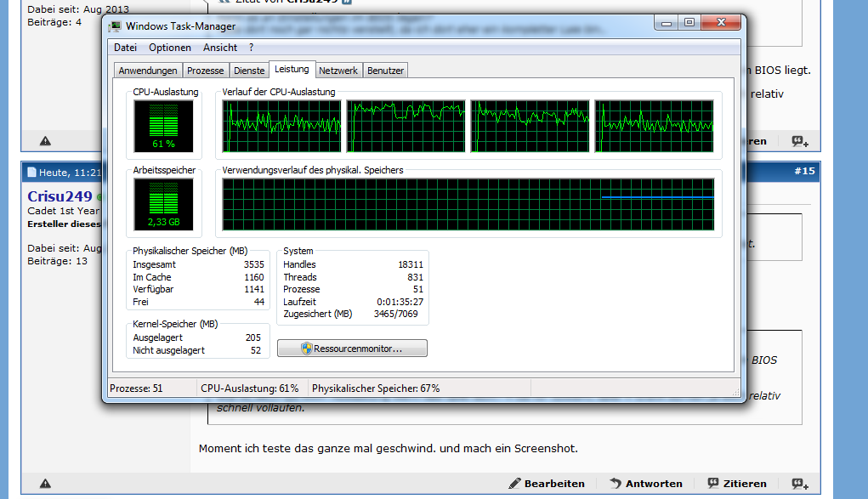Maximize the Task-Manager window
Screen dimensions: 868x499
coord(689,23)
